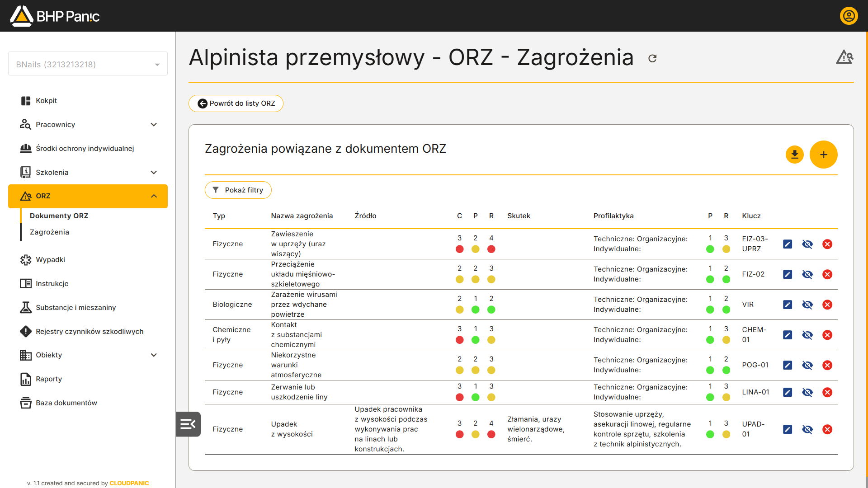The width and height of the screenshot is (868, 488).
Task: Click the Skutek column header
Action: (x=519, y=216)
